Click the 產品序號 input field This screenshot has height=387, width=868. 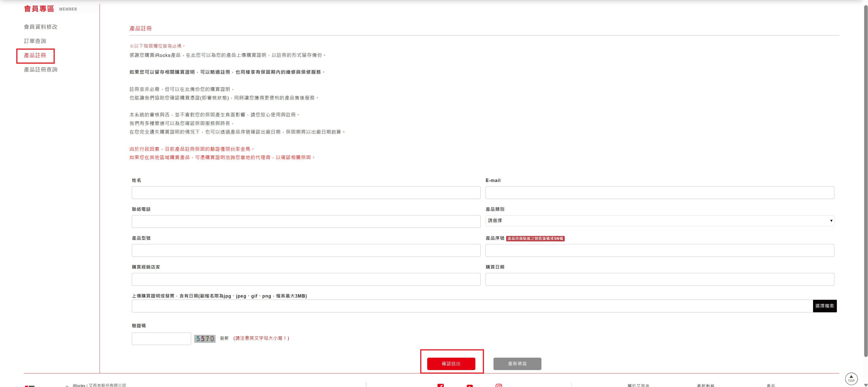coord(659,250)
